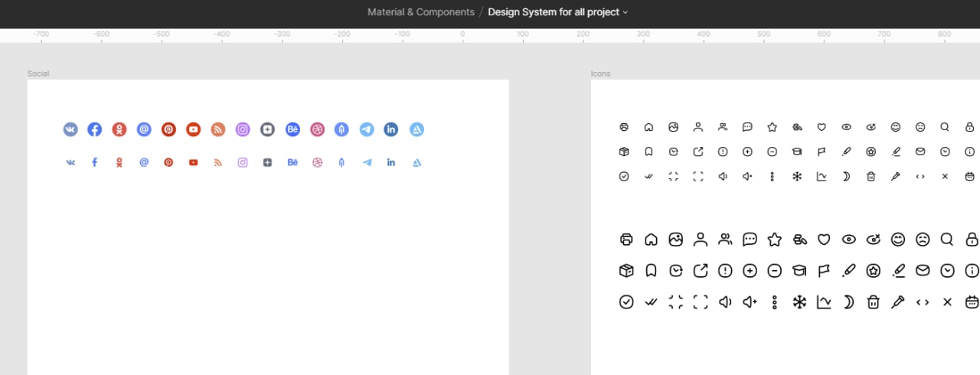Click the flat Dribbble icon

tap(317, 162)
